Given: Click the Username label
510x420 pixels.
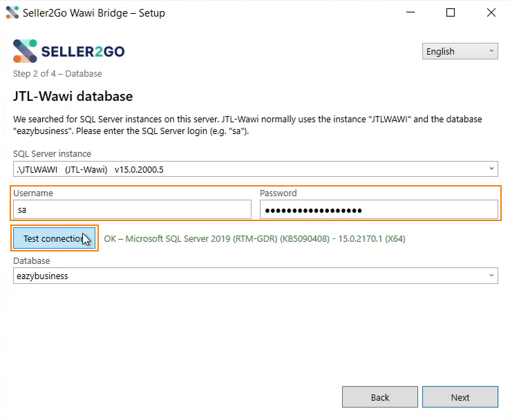Looking at the screenshot, I should point(33,193).
